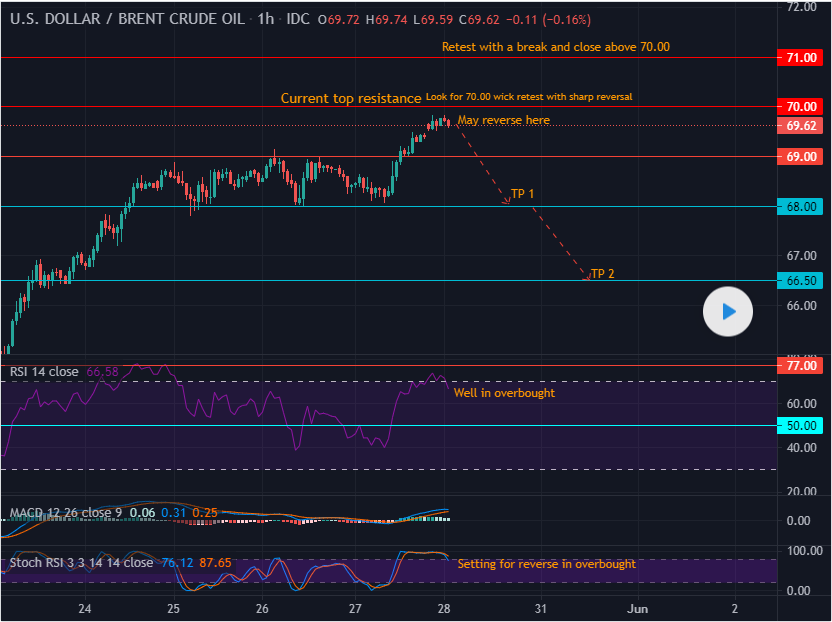The image size is (832, 622).
Task: Select the Stoch RSI 3 3 14 14 legend
Action: [x=81, y=563]
